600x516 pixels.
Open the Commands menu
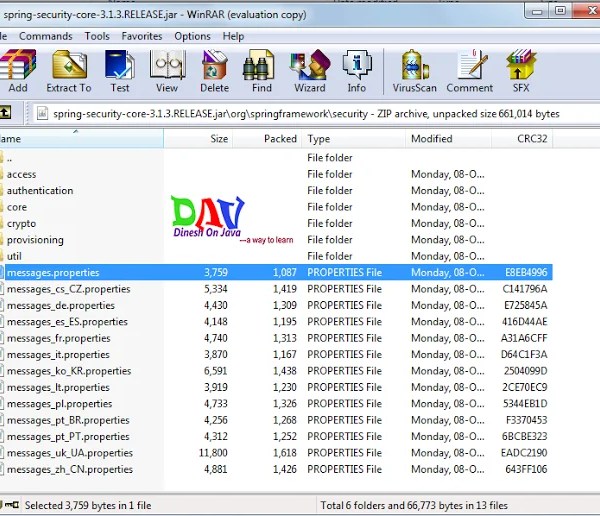pos(46,36)
